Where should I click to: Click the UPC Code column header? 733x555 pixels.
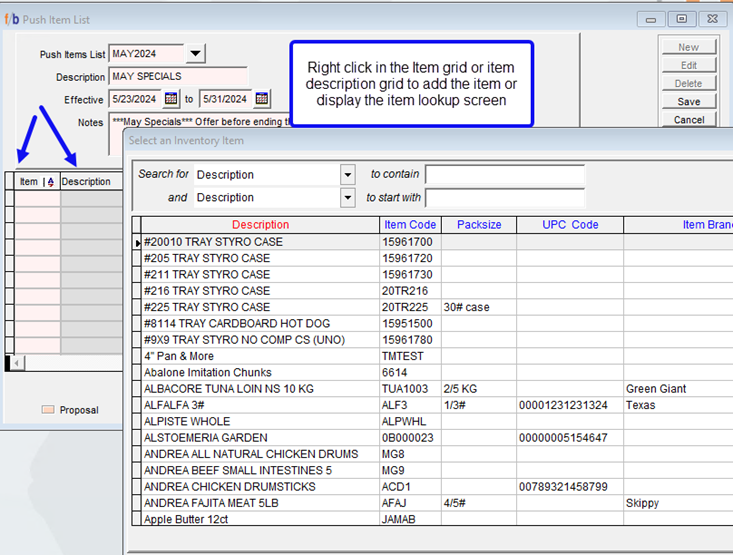tap(569, 225)
